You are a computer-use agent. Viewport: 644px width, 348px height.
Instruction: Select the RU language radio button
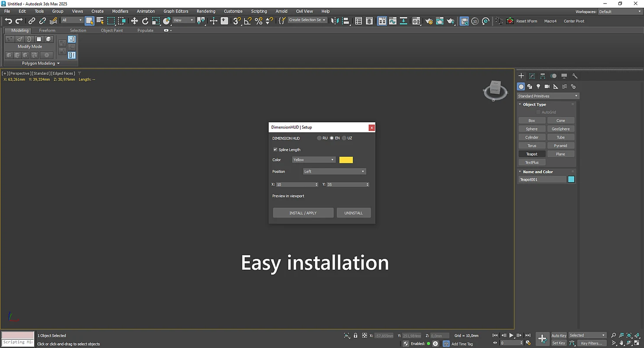point(319,138)
